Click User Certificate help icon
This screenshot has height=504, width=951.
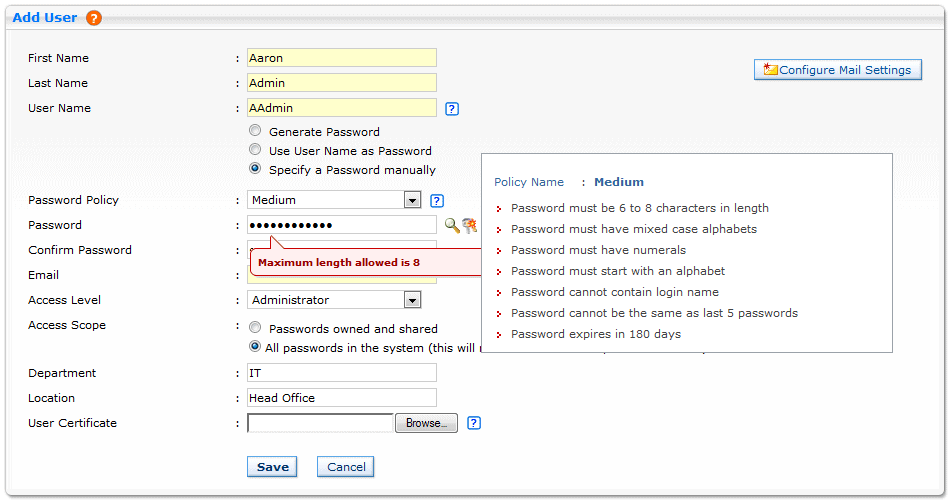tap(474, 423)
